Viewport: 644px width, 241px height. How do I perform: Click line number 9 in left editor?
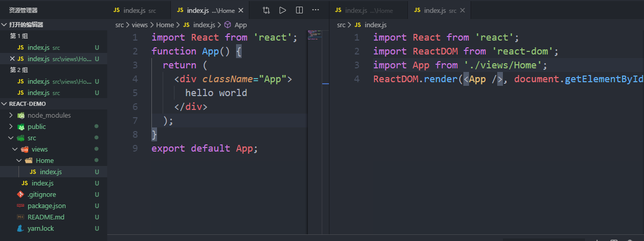pyautogui.click(x=135, y=149)
